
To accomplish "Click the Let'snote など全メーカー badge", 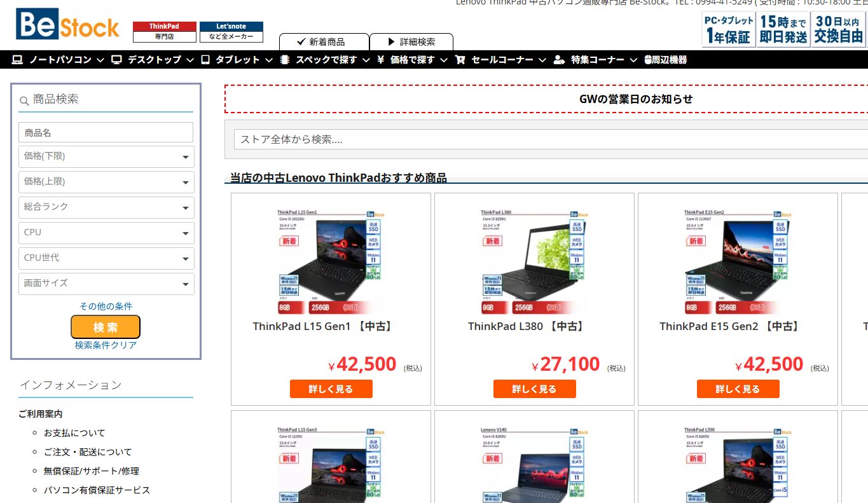I will pyautogui.click(x=231, y=32).
